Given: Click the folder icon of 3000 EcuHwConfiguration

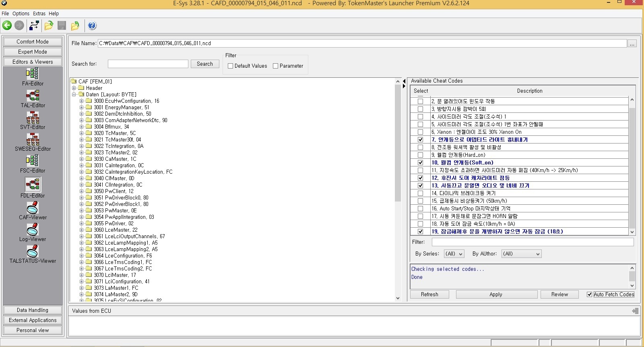Looking at the screenshot, I should pyautogui.click(x=89, y=101).
